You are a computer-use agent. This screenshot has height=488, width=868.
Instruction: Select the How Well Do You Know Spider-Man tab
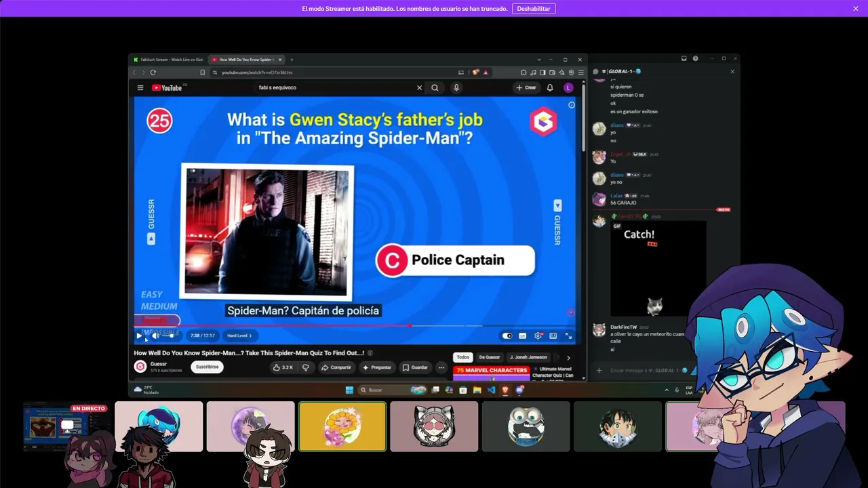[x=247, y=60]
